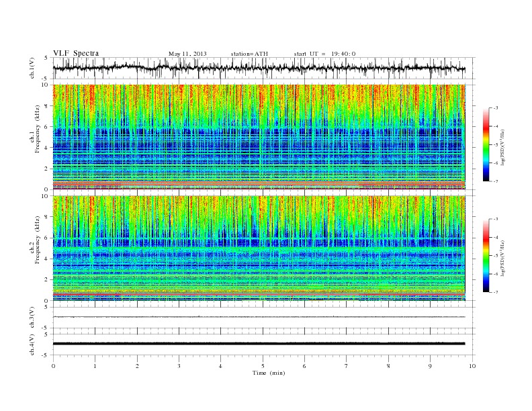Image resolution: width=532 pixels, height=411 pixels.
Task: Click the time axis tick label "6"
Action: tap(304, 366)
